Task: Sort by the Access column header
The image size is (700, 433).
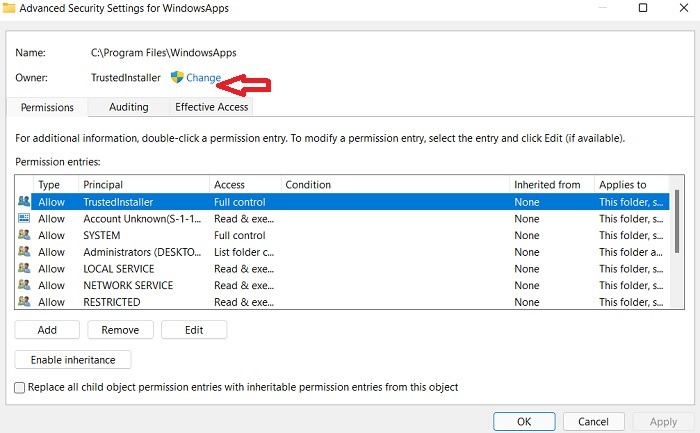Action: [x=245, y=185]
